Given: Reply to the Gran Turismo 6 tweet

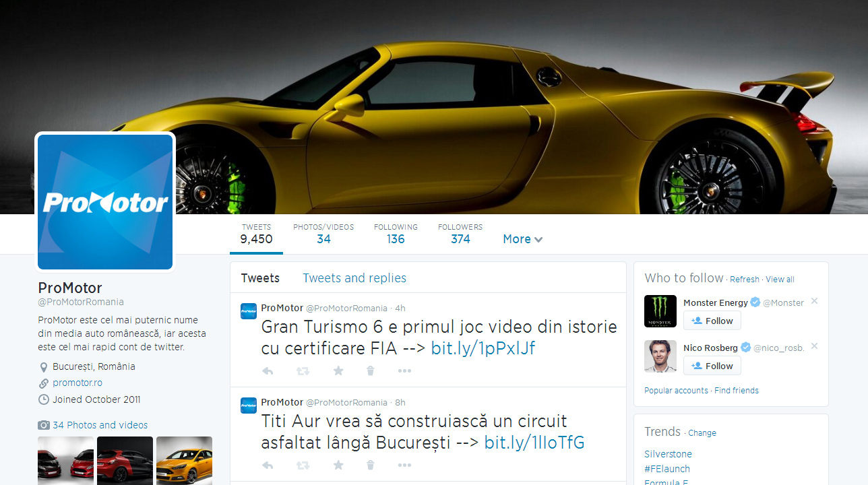Looking at the screenshot, I should click(x=268, y=371).
